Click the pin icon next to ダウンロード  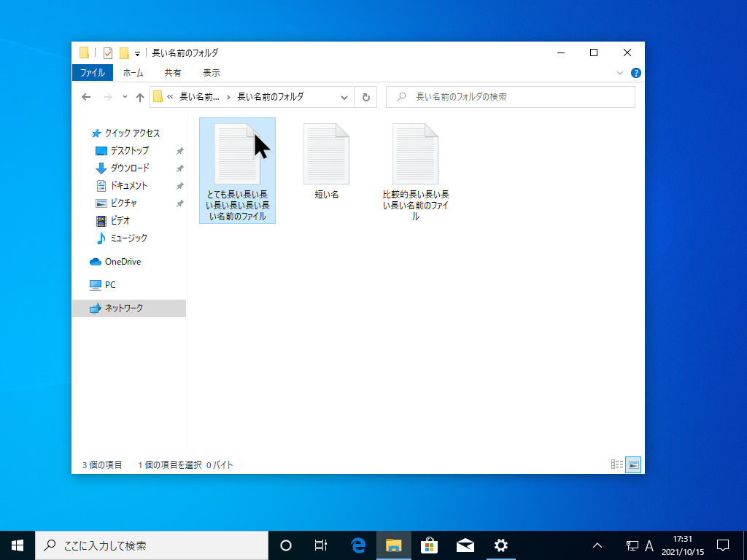coord(179,168)
